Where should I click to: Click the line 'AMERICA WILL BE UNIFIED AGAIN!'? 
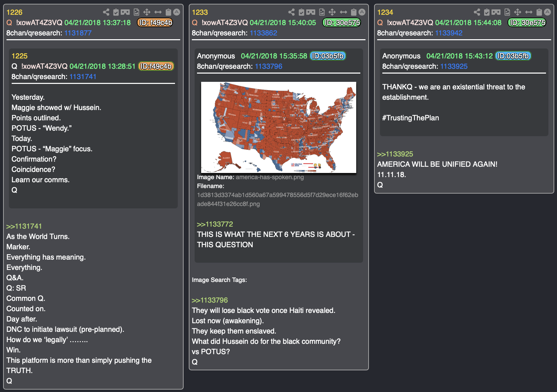coord(437,164)
